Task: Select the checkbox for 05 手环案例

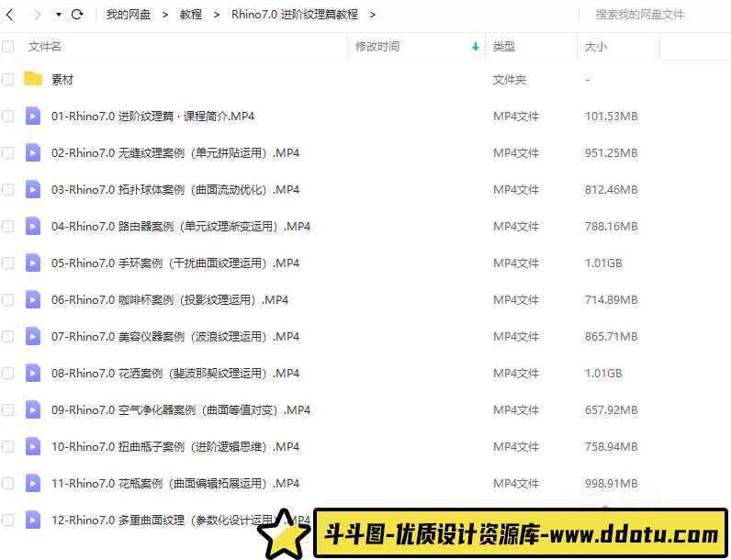Action: click(x=8, y=263)
